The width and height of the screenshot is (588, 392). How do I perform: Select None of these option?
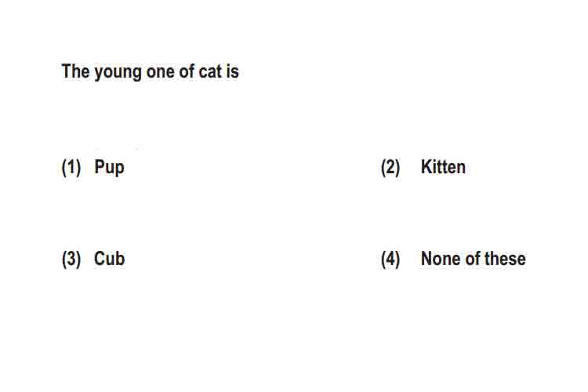pos(474,259)
